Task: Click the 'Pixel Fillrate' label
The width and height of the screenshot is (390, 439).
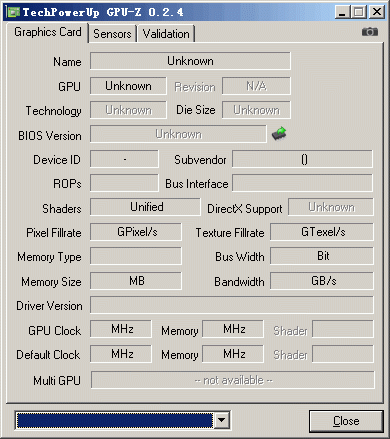Action: tap(54, 233)
